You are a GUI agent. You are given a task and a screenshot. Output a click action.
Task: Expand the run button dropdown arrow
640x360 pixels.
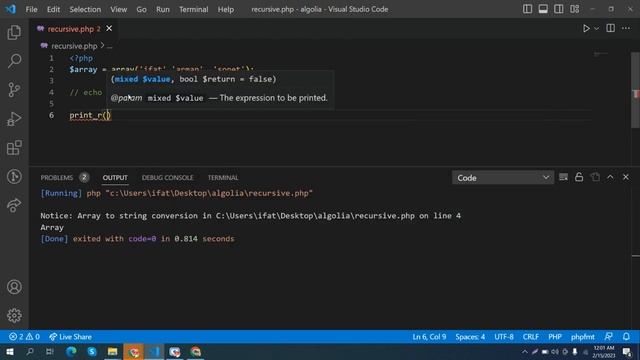click(596, 29)
